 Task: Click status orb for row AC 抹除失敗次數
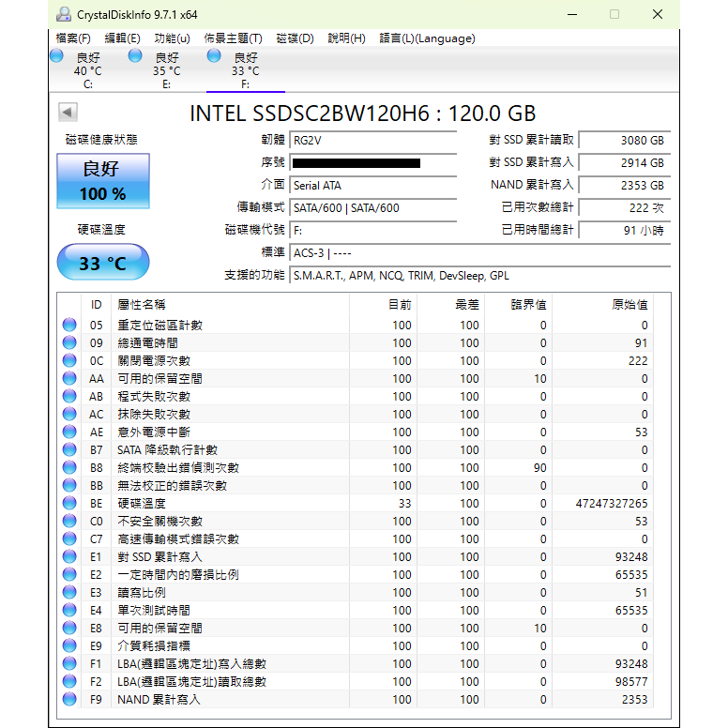click(69, 414)
